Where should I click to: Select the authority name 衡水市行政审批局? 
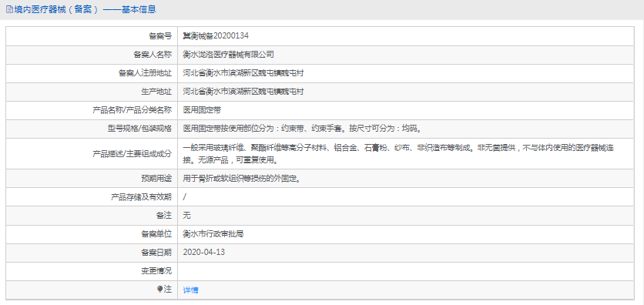pos(213,234)
